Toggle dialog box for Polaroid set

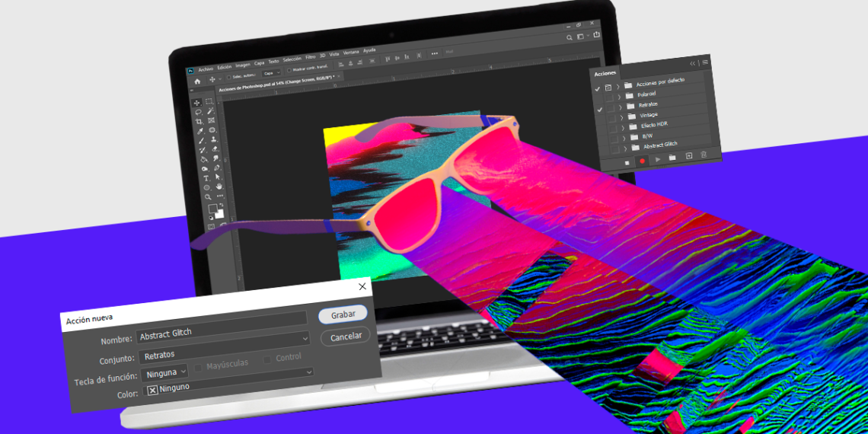[609, 97]
